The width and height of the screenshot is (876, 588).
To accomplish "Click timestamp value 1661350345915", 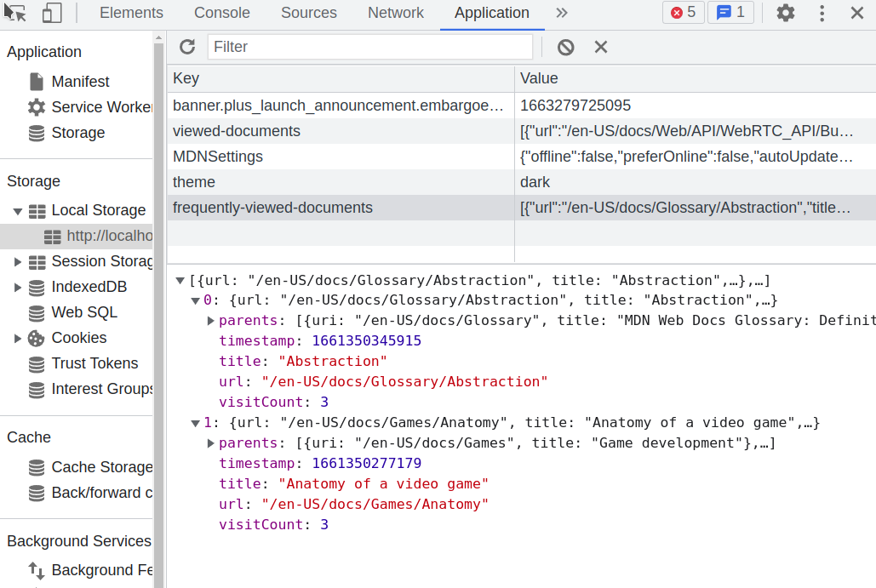I will pos(366,341).
